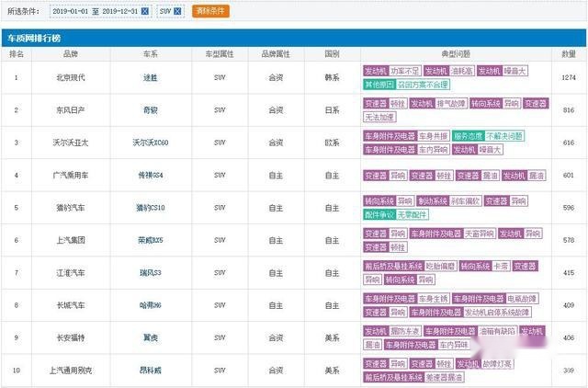Screen dimensions: 588x388
Task: Open the 翼虎 series link
Action: click(151, 337)
